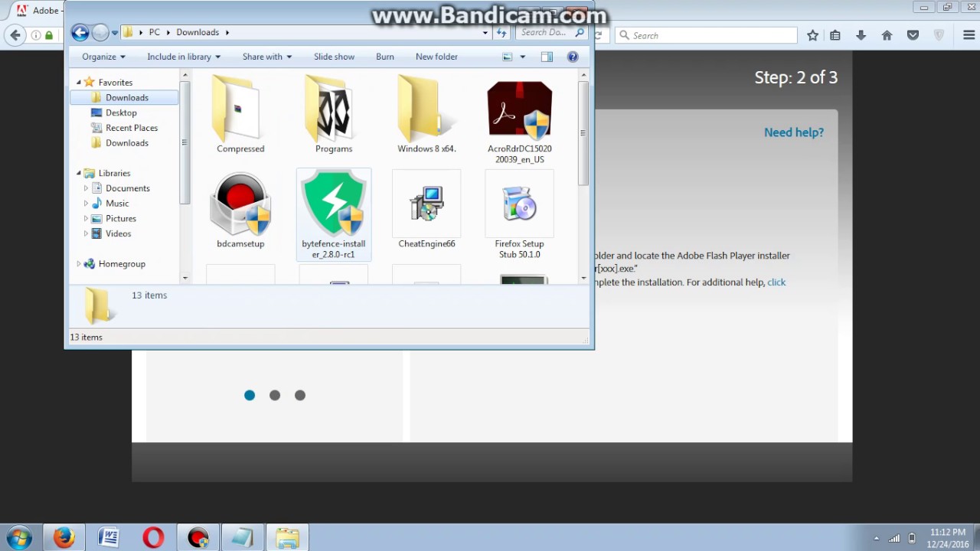Open the Share with dropdown
The width and height of the screenshot is (980, 551).
(267, 57)
